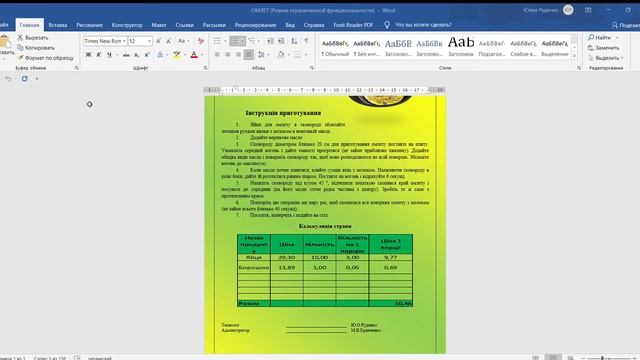The image size is (640, 360).
Task: Toggle superscript formatting
Action: coord(147,55)
